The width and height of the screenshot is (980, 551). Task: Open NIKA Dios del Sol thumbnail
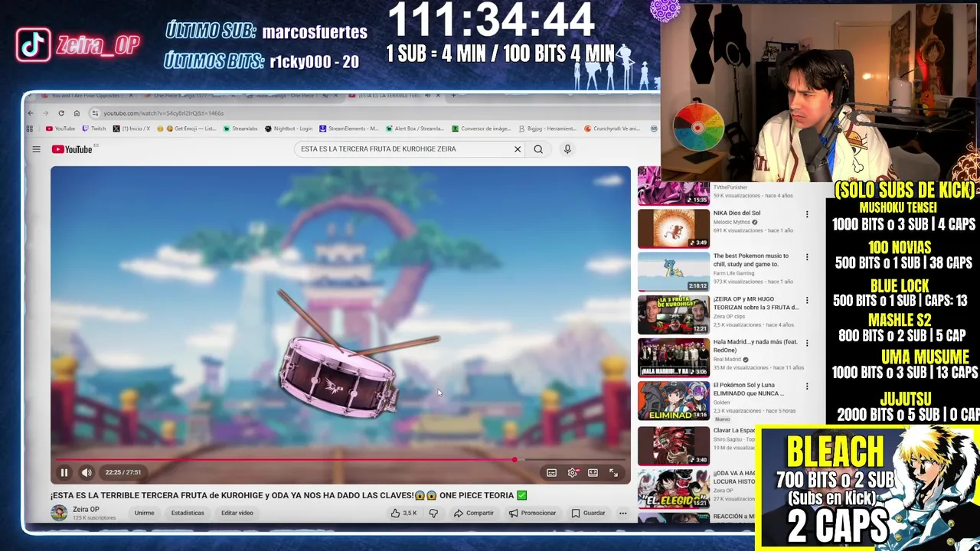click(674, 228)
